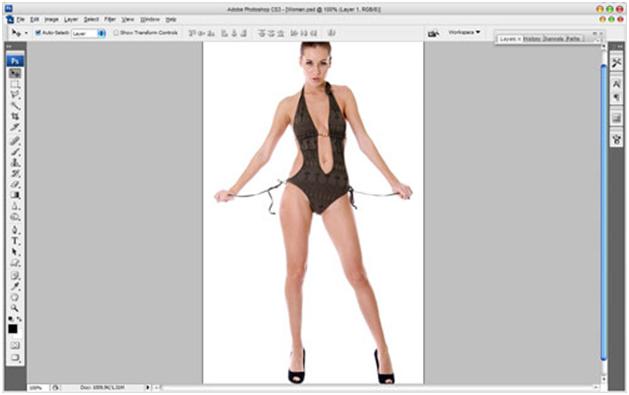Select the Pen tool
This screenshot has width=629, height=395.
click(x=15, y=230)
